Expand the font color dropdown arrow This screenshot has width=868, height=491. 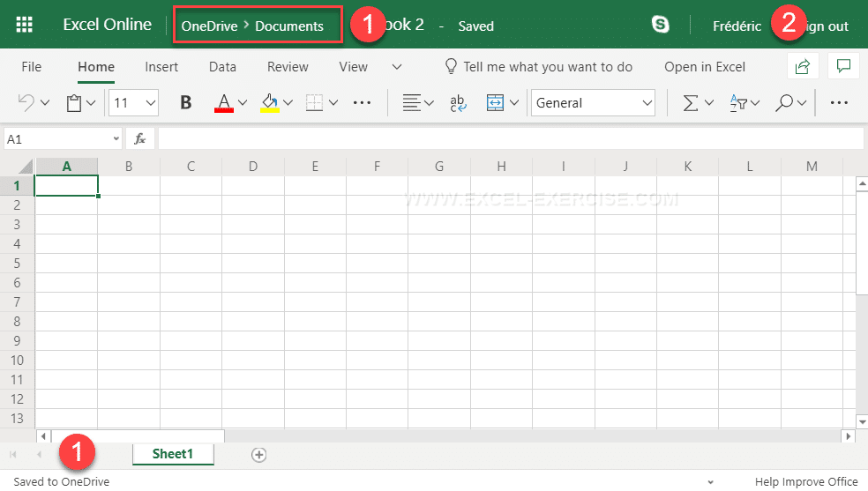coord(243,103)
